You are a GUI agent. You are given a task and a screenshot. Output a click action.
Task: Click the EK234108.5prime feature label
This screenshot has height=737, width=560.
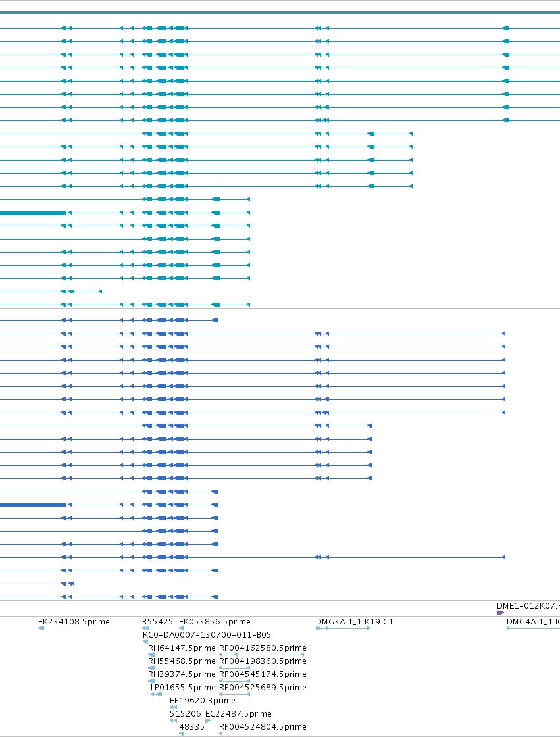(x=74, y=621)
